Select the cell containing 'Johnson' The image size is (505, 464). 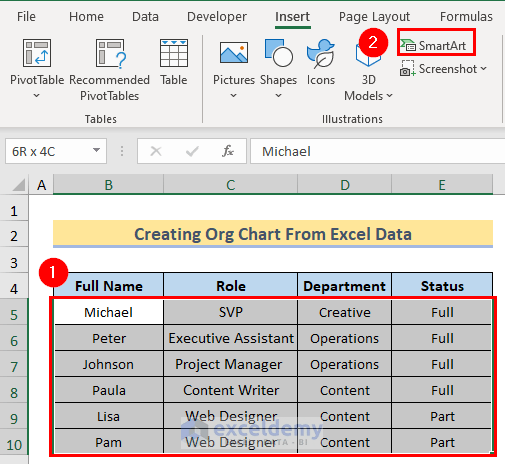point(109,364)
